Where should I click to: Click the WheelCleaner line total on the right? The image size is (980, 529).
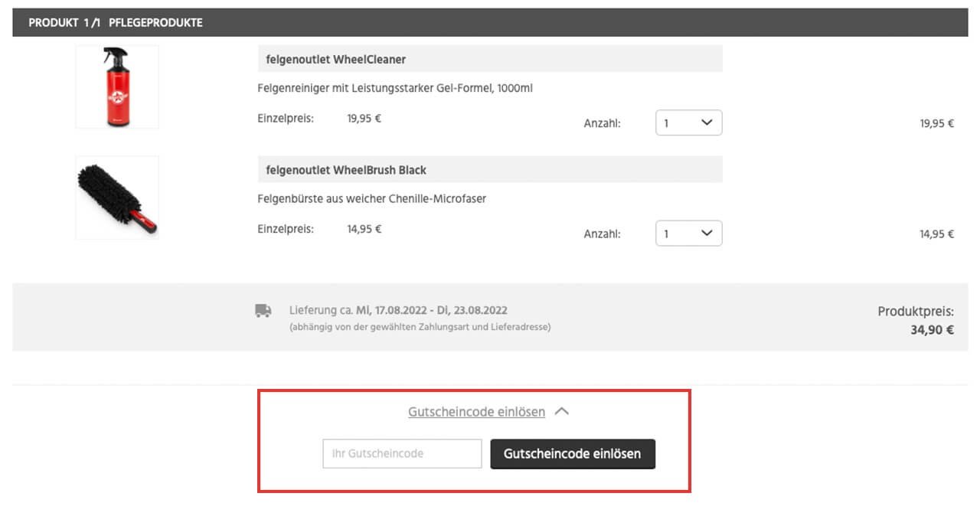click(936, 123)
